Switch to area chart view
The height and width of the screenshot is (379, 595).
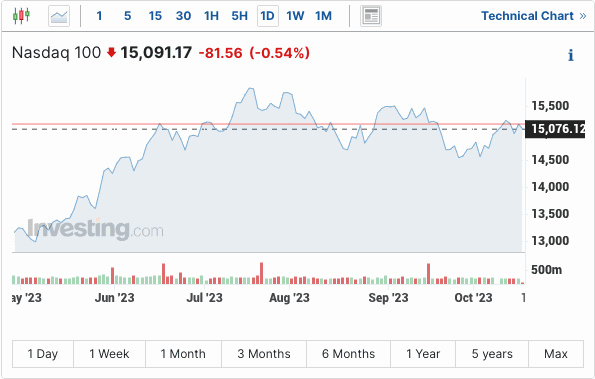59,16
